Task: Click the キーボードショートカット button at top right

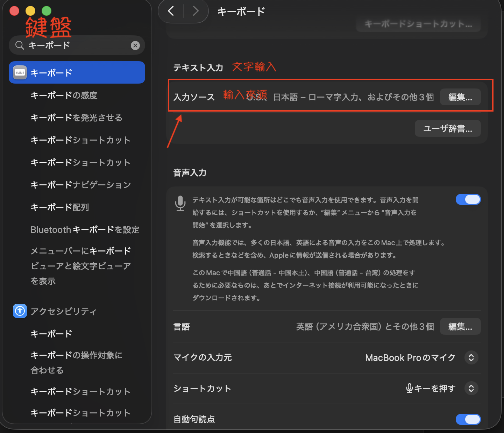Action: tap(418, 24)
